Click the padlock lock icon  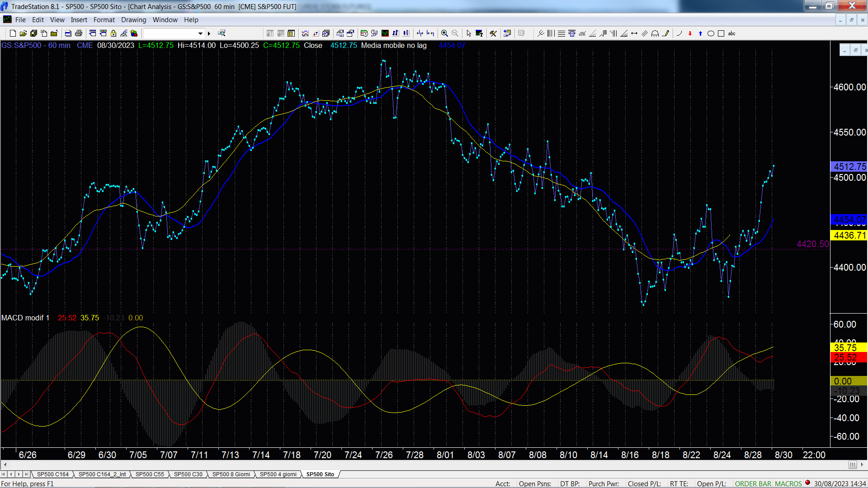[113, 33]
